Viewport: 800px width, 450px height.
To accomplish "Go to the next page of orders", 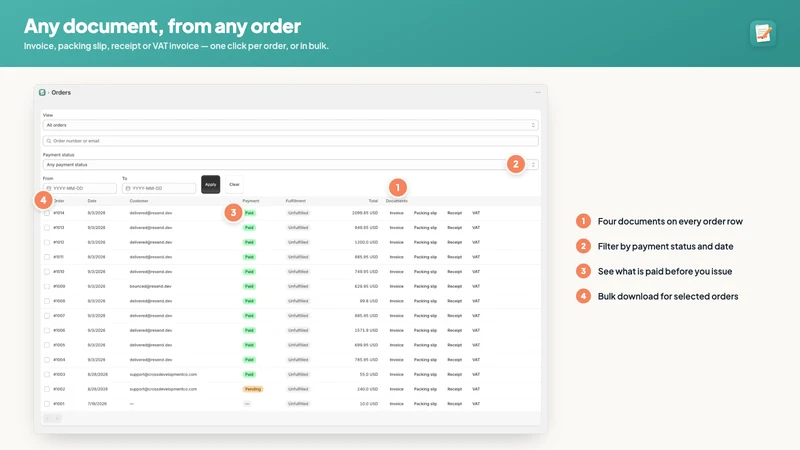I will click(x=57, y=418).
